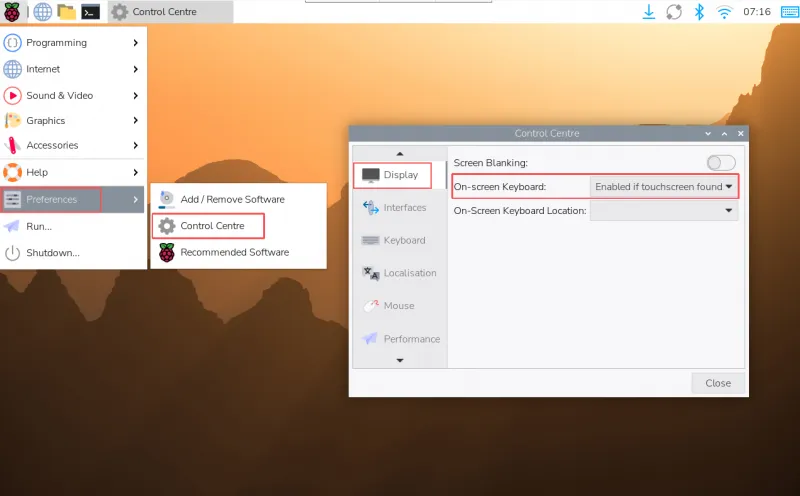Toggle the Screen Blanking switch
This screenshot has height=496, width=800.
point(720,163)
